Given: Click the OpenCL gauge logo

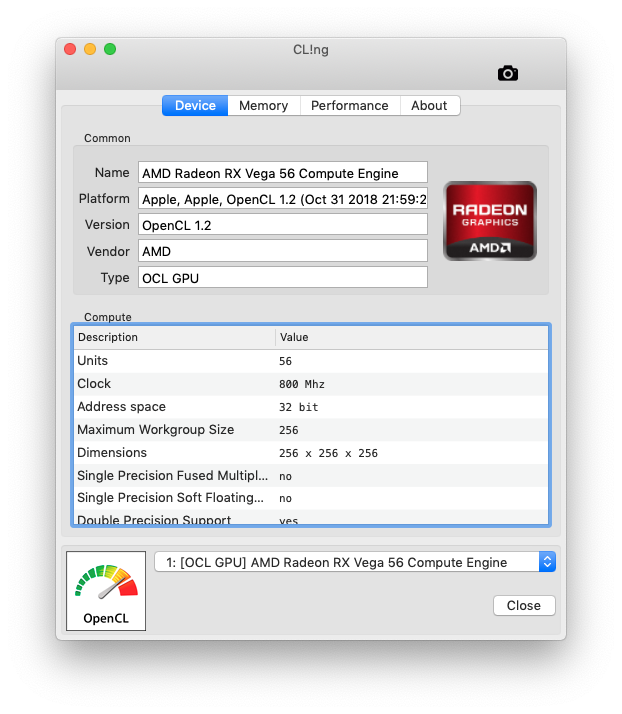Looking at the screenshot, I should (106, 591).
